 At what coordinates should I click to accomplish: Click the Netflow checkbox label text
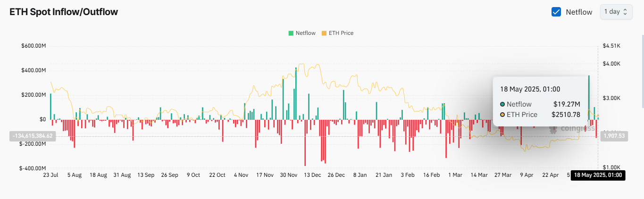[x=579, y=12]
